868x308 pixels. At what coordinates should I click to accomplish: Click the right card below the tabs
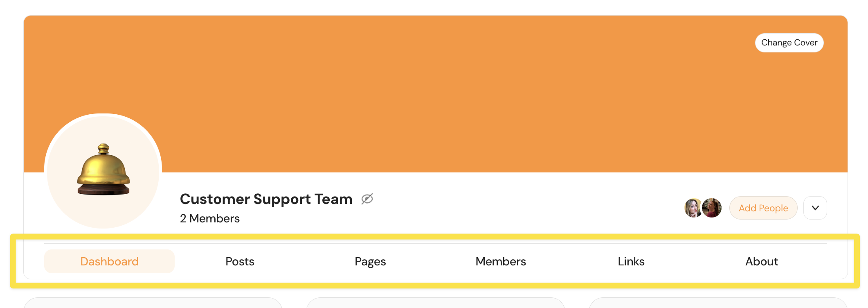click(718, 303)
